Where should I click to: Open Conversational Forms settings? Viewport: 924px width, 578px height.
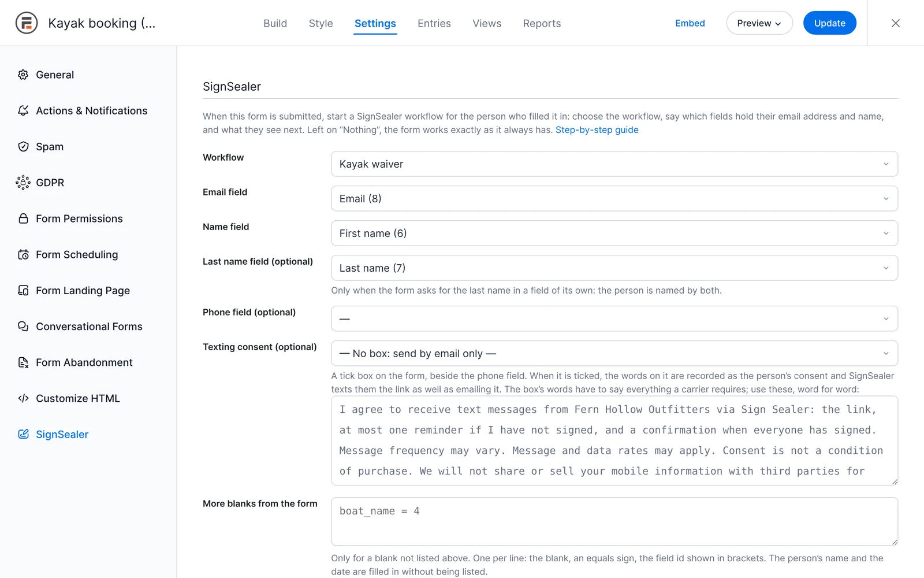click(88, 327)
